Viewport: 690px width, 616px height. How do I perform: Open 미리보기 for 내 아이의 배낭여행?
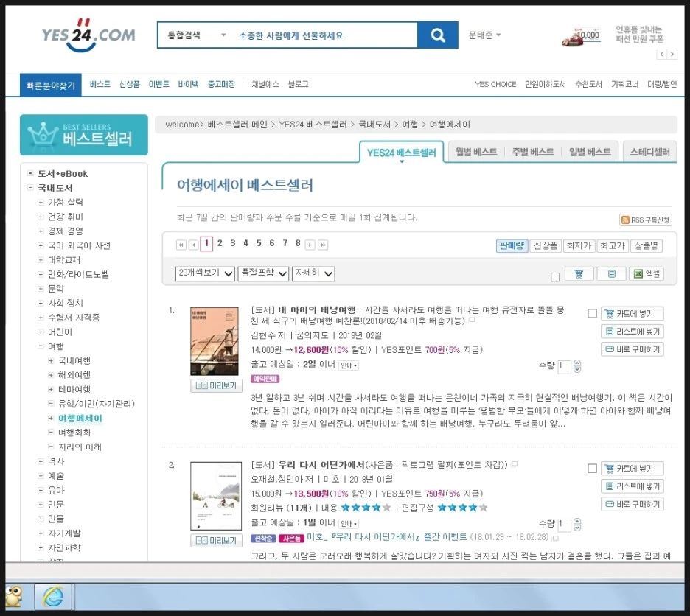(x=217, y=385)
